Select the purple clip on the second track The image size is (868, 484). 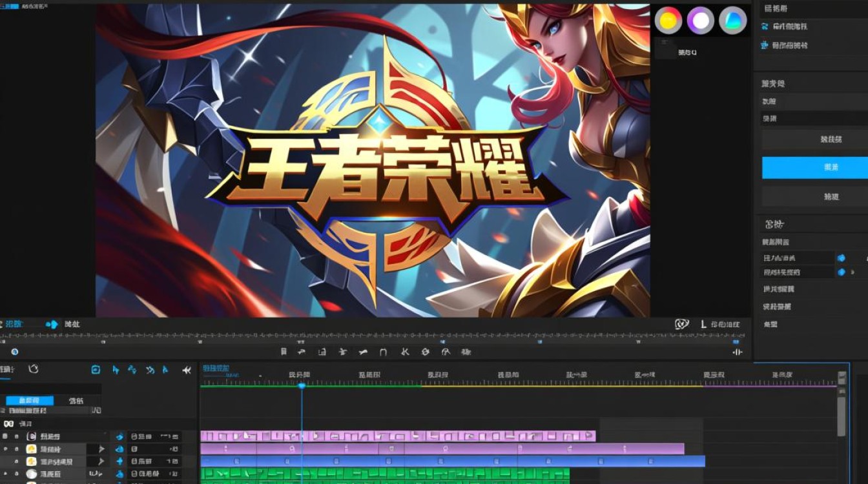click(442, 449)
